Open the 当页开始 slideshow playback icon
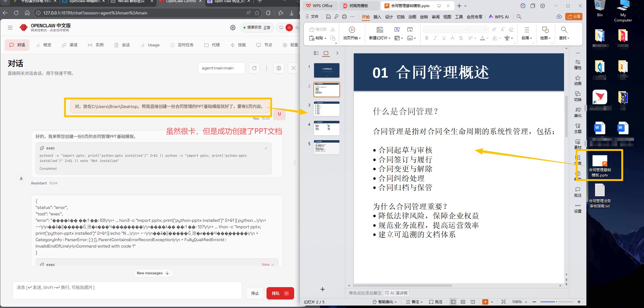This screenshot has width=644, height=308. [x=352, y=30]
